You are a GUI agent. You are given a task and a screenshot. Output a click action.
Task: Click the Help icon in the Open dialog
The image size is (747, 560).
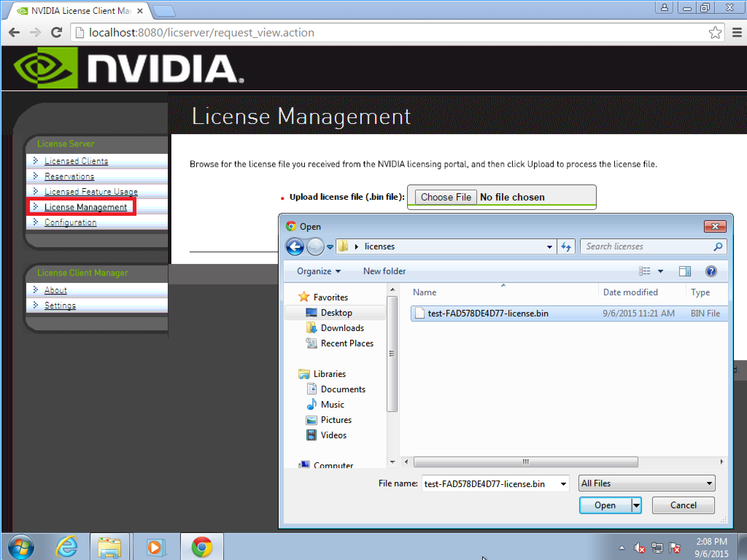click(711, 271)
